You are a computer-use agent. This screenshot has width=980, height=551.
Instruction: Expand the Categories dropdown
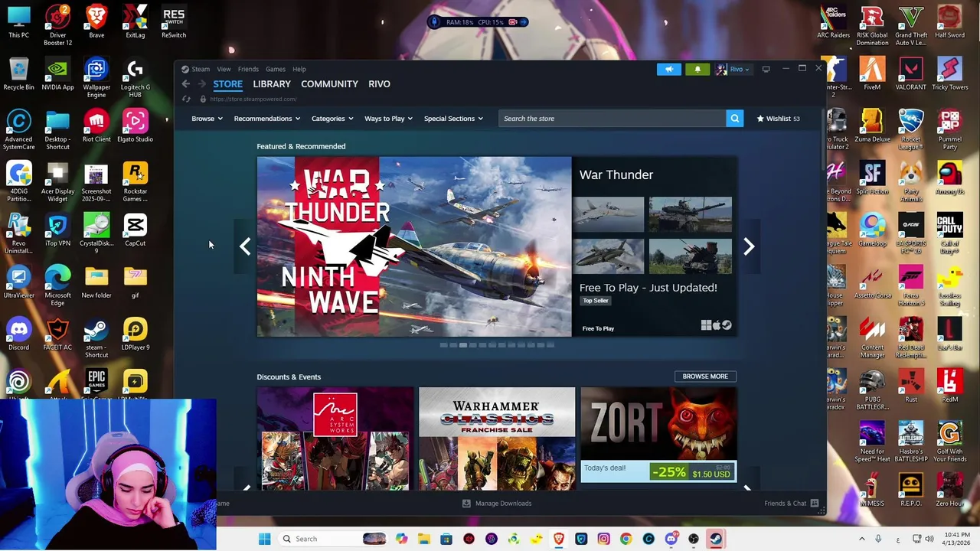(x=332, y=119)
